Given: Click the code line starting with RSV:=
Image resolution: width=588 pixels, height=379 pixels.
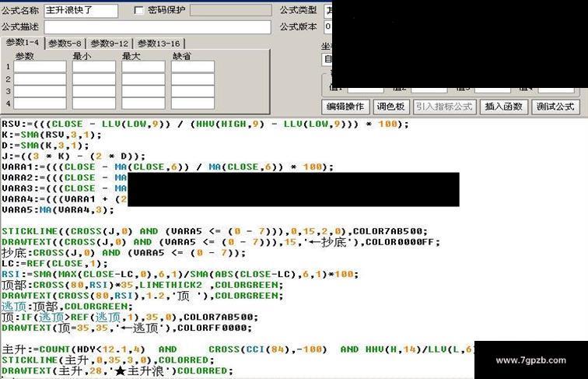Looking at the screenshot, I should click(x=205, y=125).
